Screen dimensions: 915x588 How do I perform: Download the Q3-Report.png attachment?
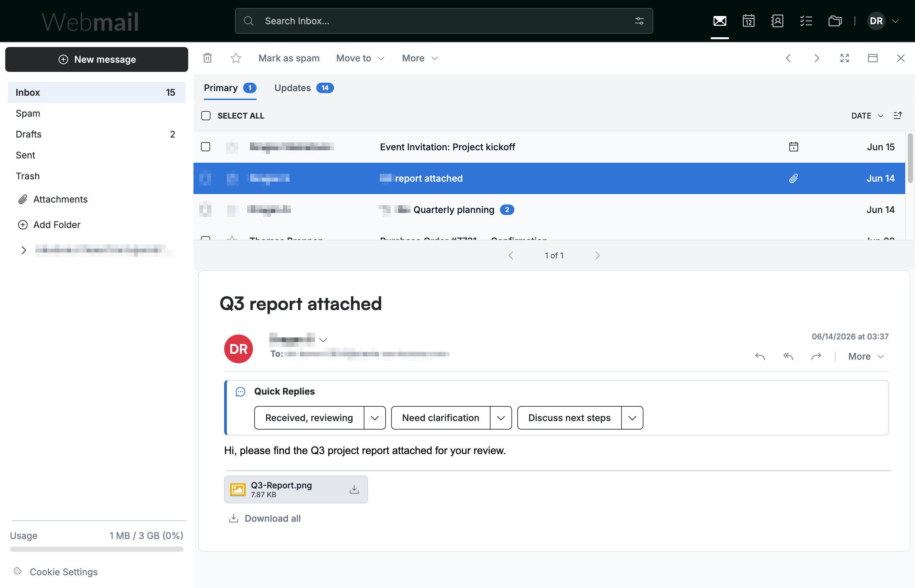coord(354,489)
